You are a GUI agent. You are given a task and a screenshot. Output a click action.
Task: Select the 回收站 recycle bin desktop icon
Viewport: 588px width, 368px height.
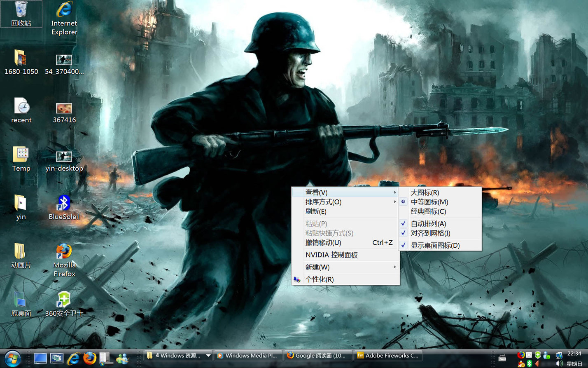[21, 14]
